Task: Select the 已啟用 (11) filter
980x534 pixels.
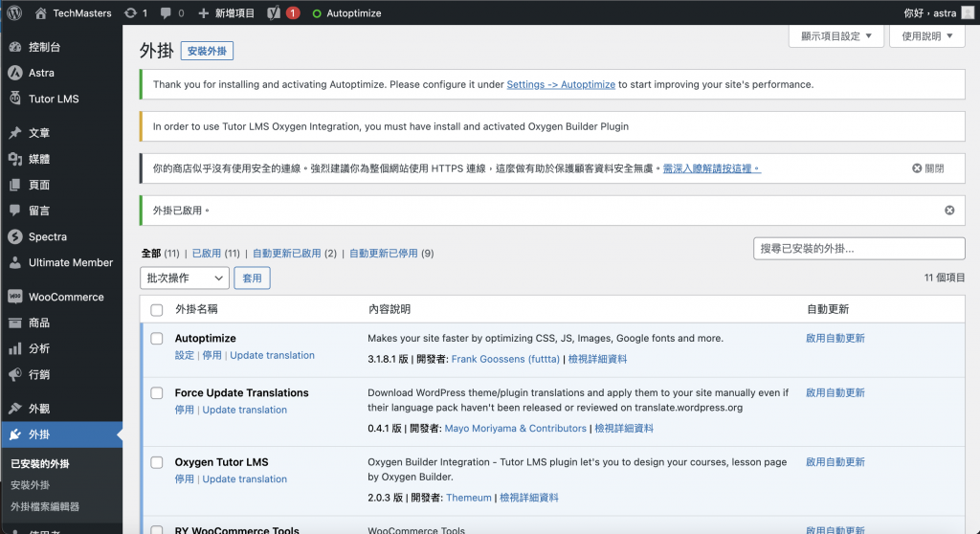Action: 215,254
